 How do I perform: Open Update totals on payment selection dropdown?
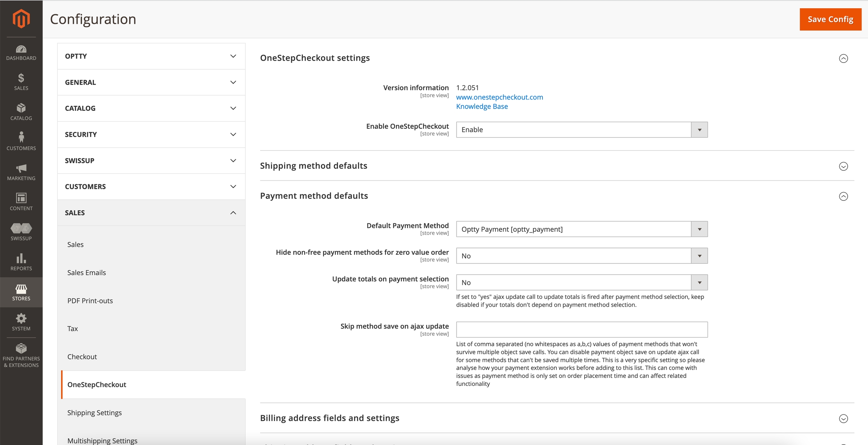(582, 283)
